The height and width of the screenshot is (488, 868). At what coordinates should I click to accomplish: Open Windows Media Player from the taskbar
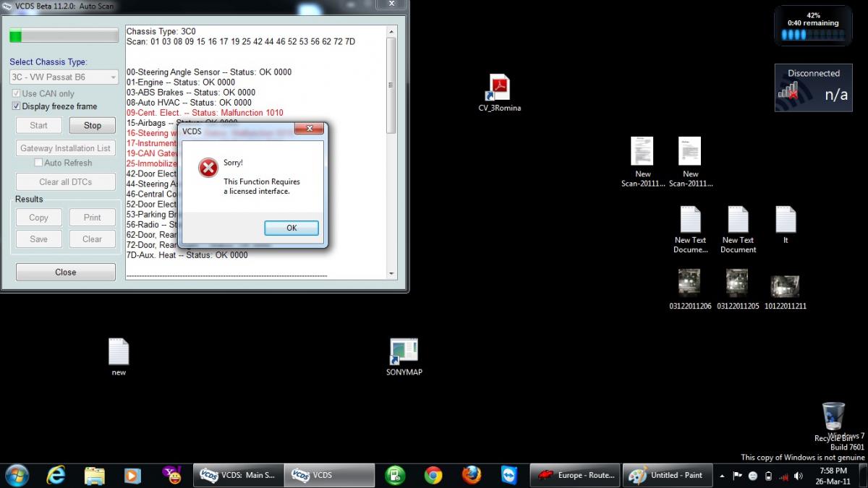coord(132,475)
